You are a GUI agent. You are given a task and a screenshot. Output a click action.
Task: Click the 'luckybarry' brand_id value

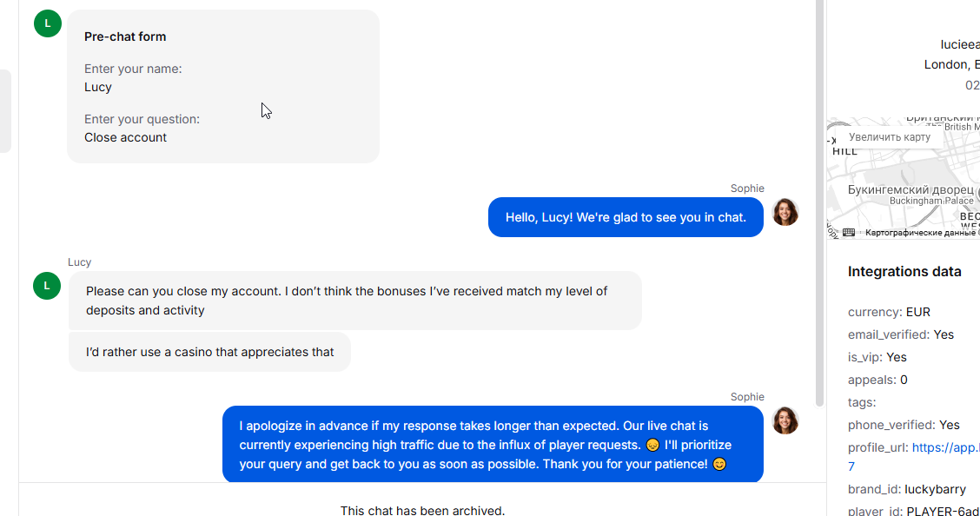[935, 489]
